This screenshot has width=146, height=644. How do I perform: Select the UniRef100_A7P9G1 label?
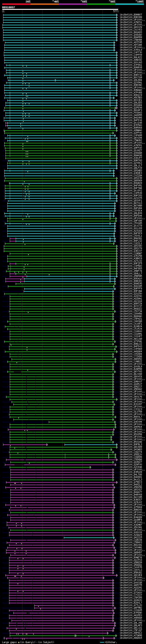pos(131,65)
